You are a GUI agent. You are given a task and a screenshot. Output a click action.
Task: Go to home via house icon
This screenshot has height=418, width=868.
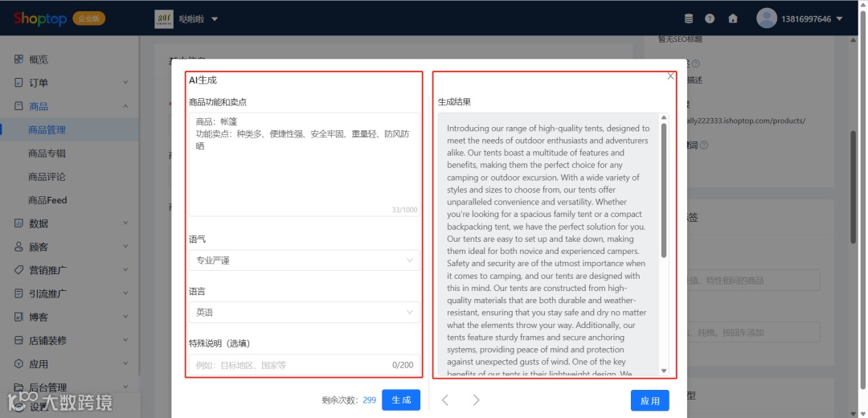point(733,18)
